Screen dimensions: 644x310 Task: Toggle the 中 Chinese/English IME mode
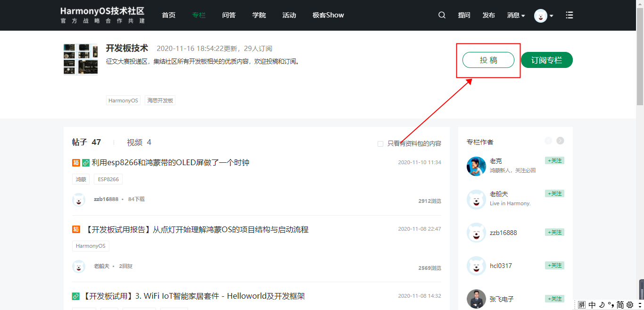[592, 305]
